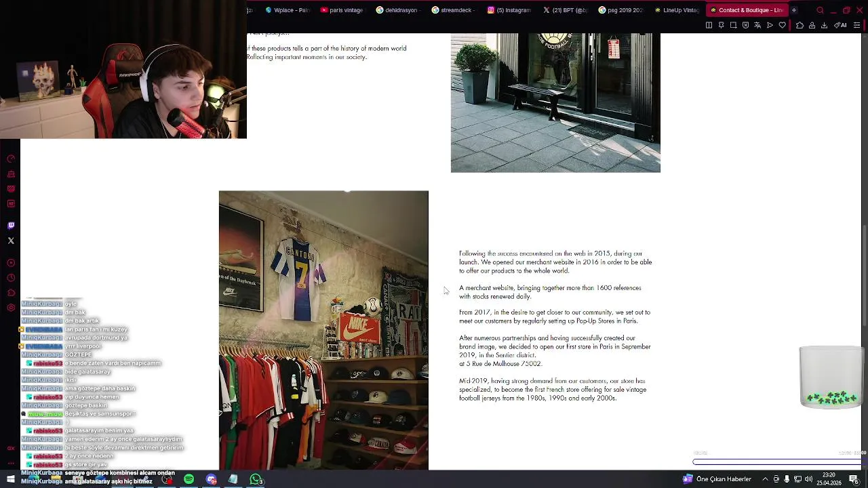Open sidebar history clock icon

point(11,278)
